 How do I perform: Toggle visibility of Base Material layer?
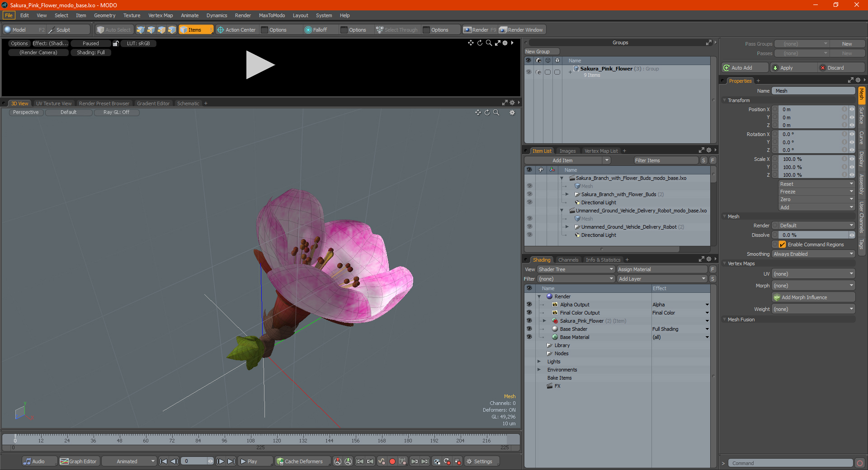(x=529, y=337)
